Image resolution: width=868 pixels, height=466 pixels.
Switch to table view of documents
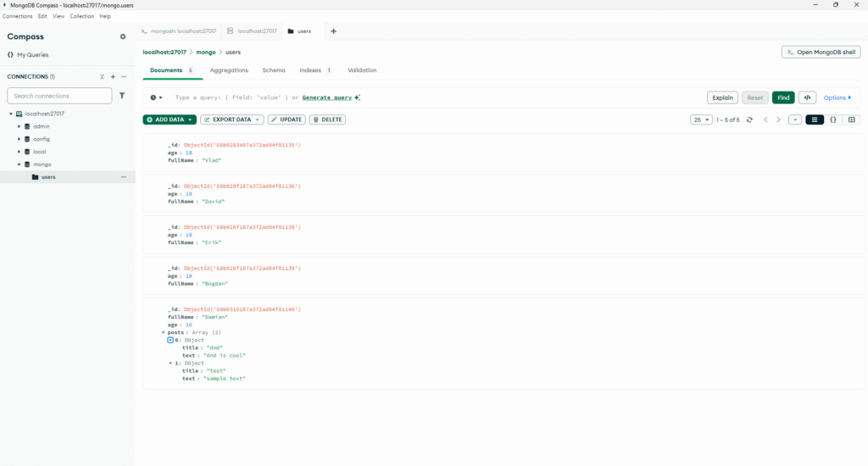(852, 119)
